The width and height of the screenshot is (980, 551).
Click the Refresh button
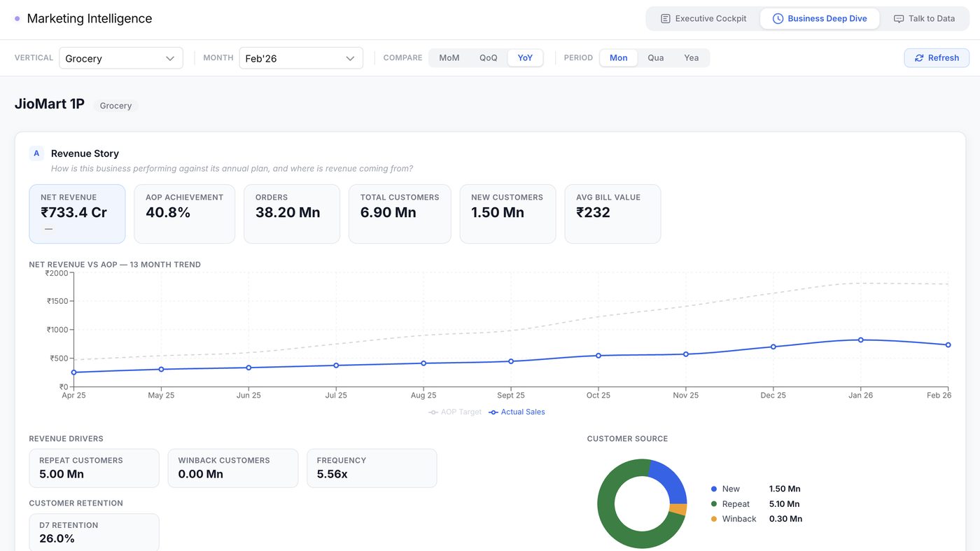point(937,58)
